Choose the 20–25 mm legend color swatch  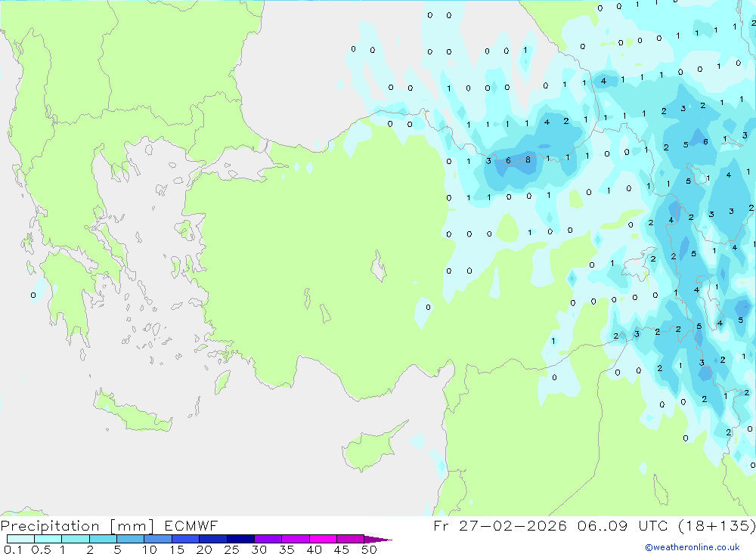click(x=212, y=539)
